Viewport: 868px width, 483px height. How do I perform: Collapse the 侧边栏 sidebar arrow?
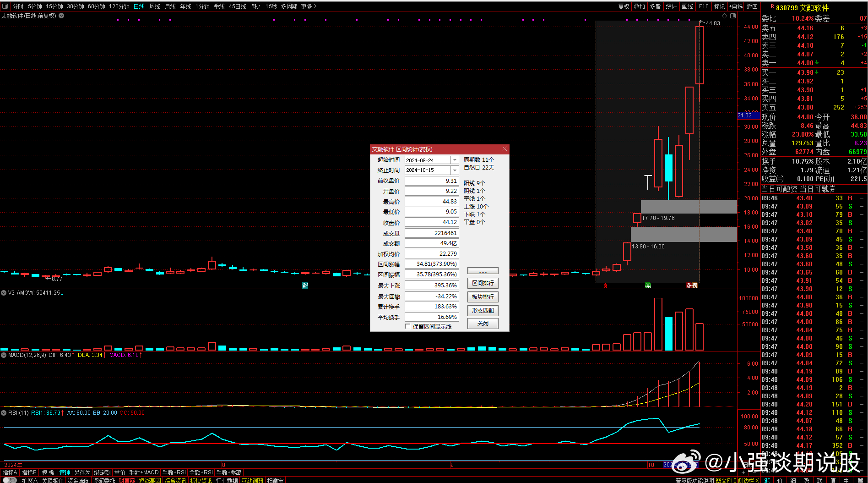(x=748, y=480)
